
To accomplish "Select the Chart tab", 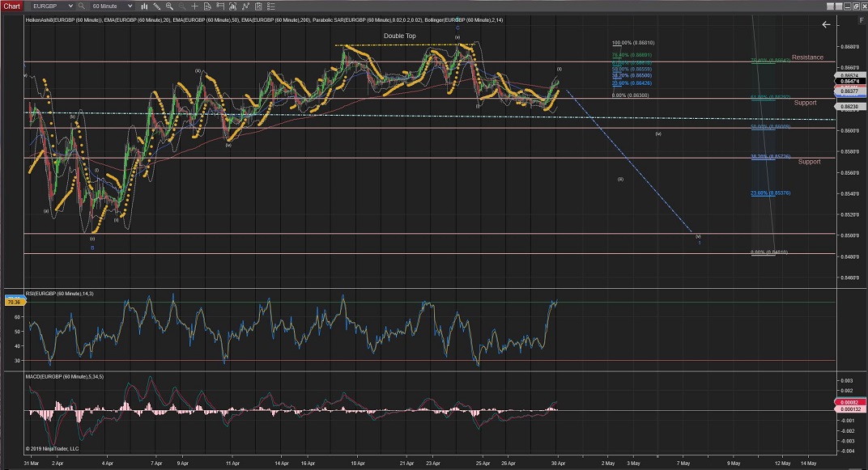I will (x=11, y=6).
